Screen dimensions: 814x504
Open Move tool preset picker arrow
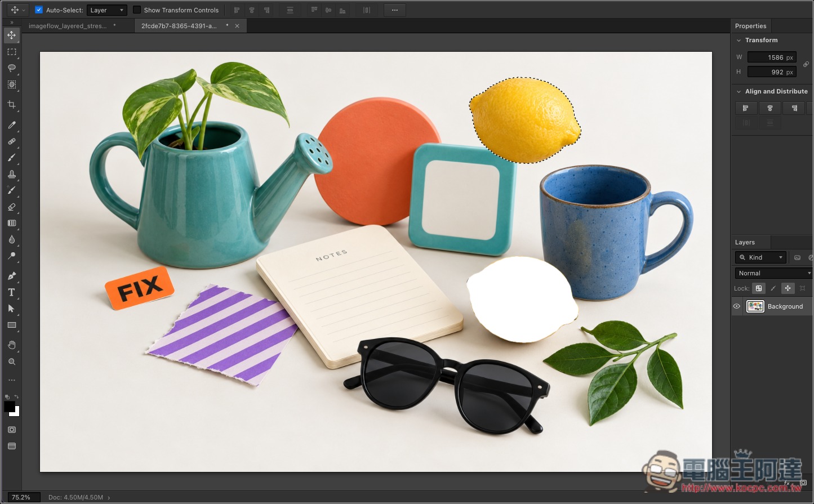click(24, 10)
